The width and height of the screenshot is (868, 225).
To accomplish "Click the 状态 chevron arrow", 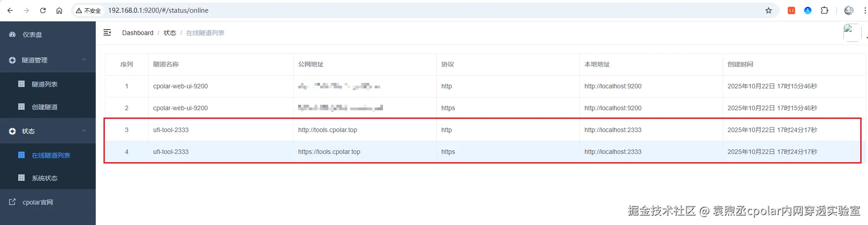I will coord(84,131).
